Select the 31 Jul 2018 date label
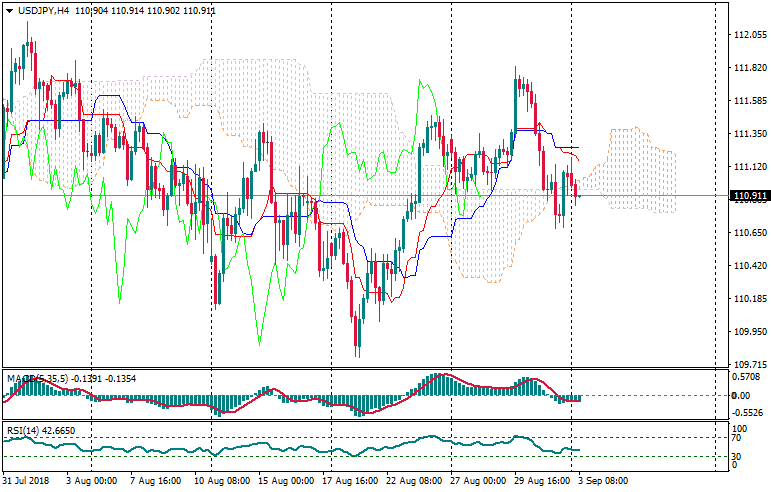 tap(27, 481)
